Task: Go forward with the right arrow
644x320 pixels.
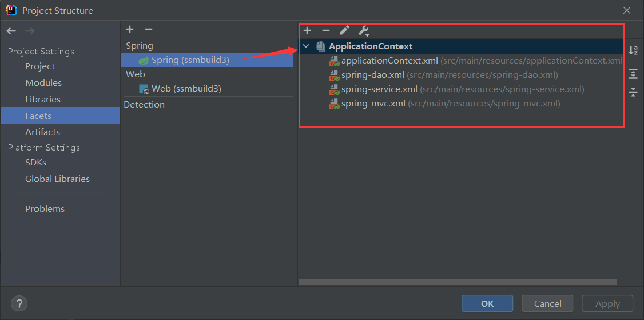Action: (x=30, y=31)
